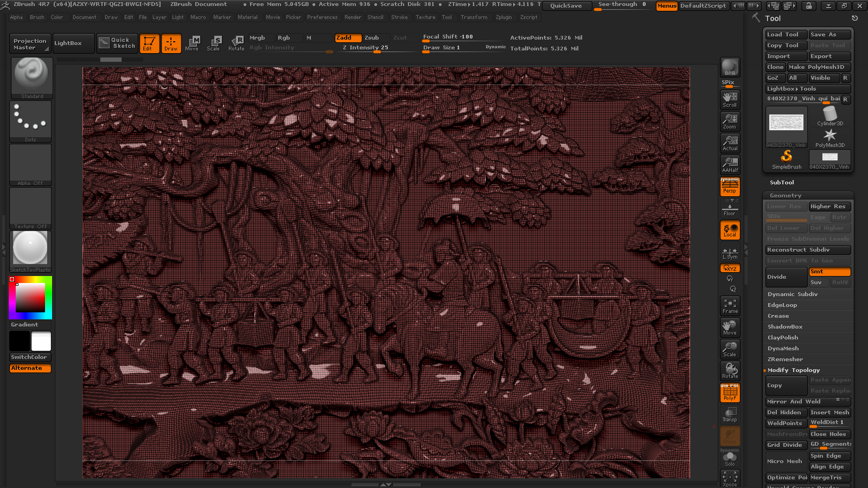Toggle PolyF wireframe display

coord(730,393)
